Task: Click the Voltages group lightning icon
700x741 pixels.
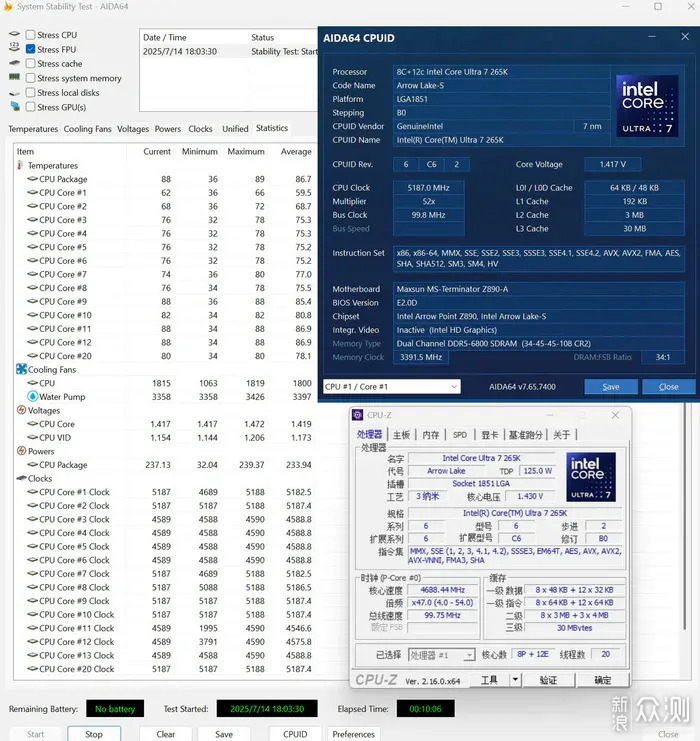Action: [21, 410]
